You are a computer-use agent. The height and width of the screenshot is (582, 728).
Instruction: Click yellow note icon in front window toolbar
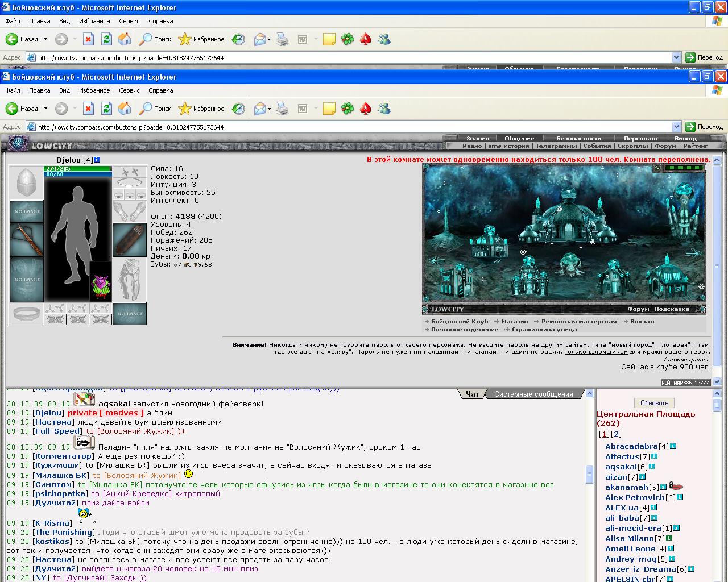pyautogui.click(x=329, y=109)
